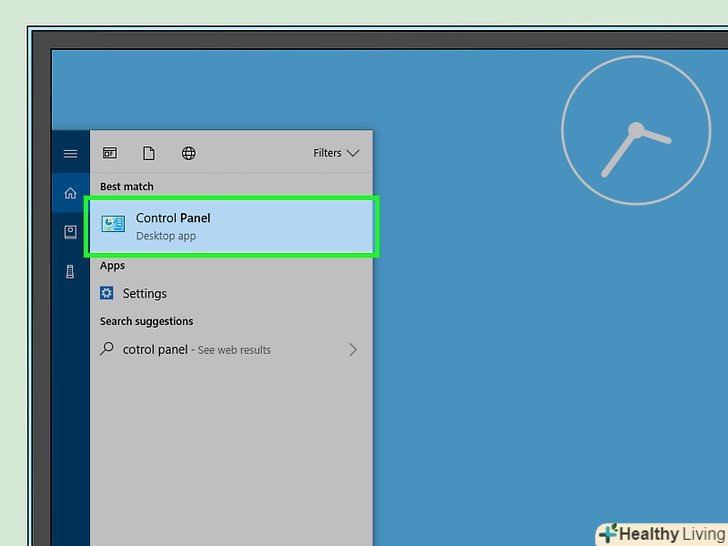Select the Home icon in sidebar

point(71,193)
